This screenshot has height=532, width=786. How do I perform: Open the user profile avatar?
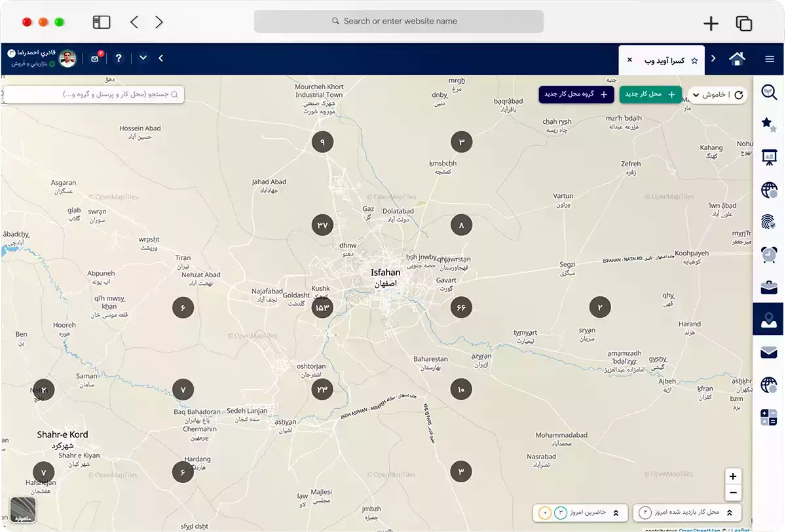click(67, 59)
